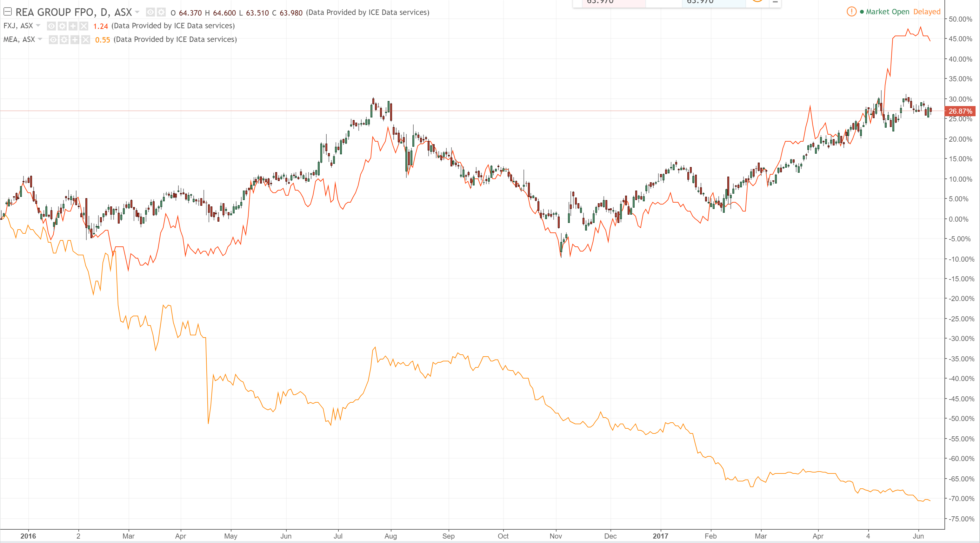Open settings gear for REA GROUP series
980x543 pixels.
pyautogui.click(x=161, y=13)
